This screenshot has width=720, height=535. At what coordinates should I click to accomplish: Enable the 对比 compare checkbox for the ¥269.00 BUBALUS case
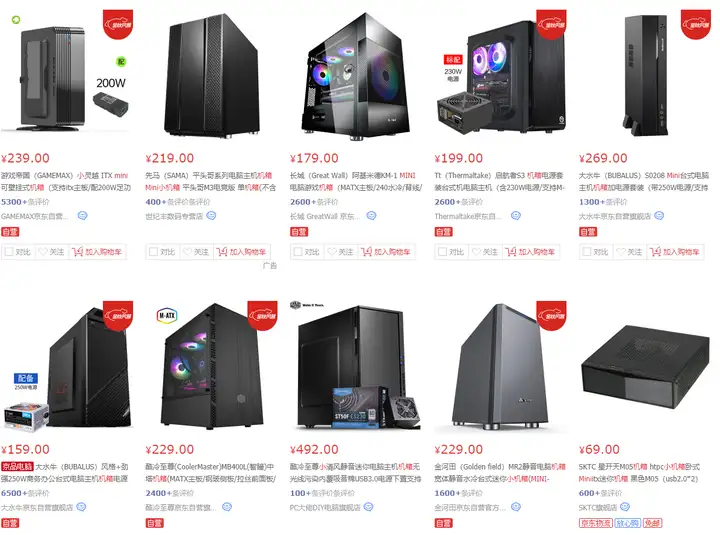coord(587,252)
